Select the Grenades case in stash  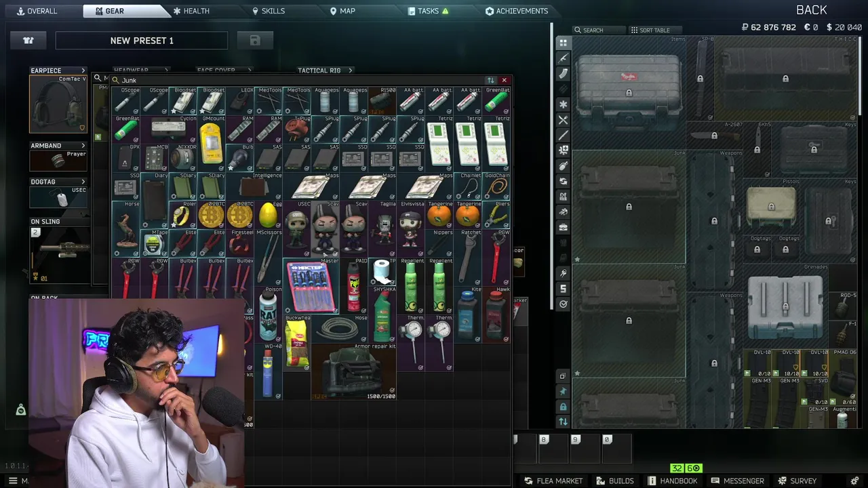pyautogui.click(x=785, y=307)
